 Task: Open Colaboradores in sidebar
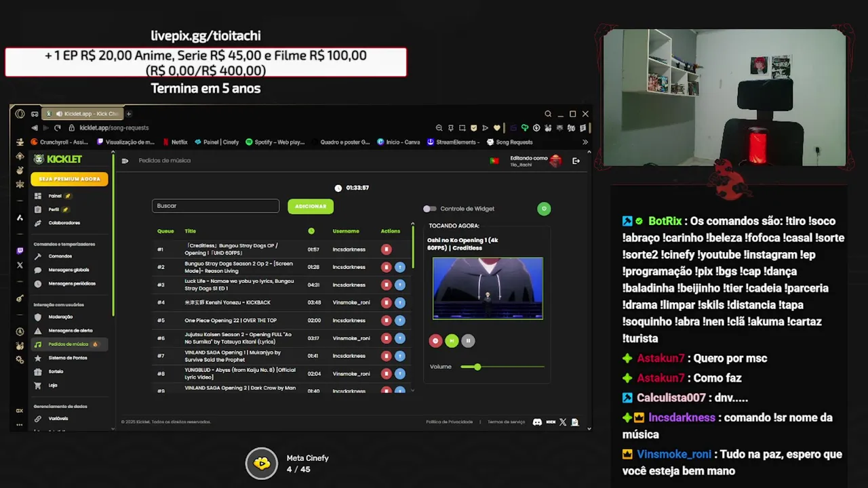[x=64, y=223]
